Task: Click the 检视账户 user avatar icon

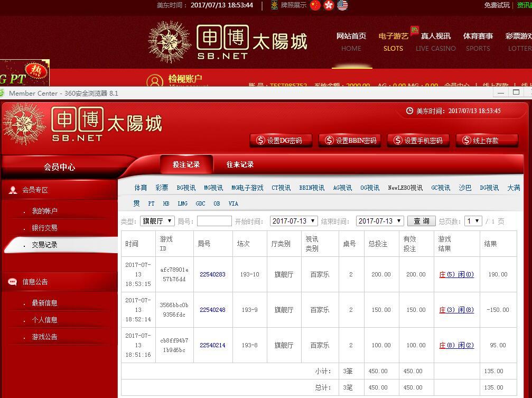Action: pos(155,81)
